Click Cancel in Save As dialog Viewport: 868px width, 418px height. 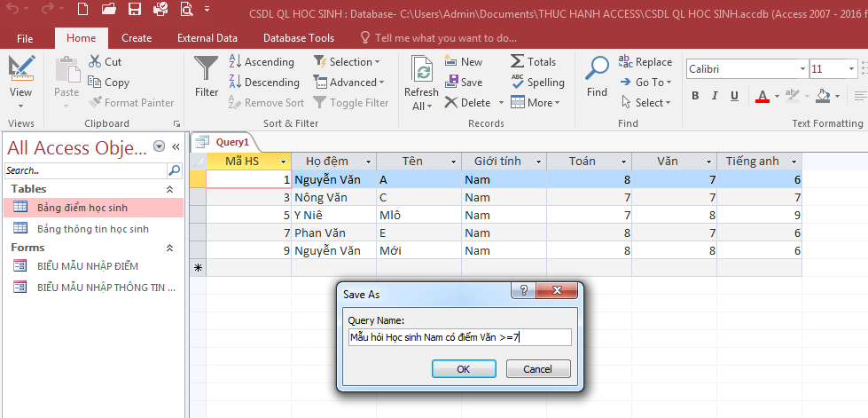[x=537, y=368]
